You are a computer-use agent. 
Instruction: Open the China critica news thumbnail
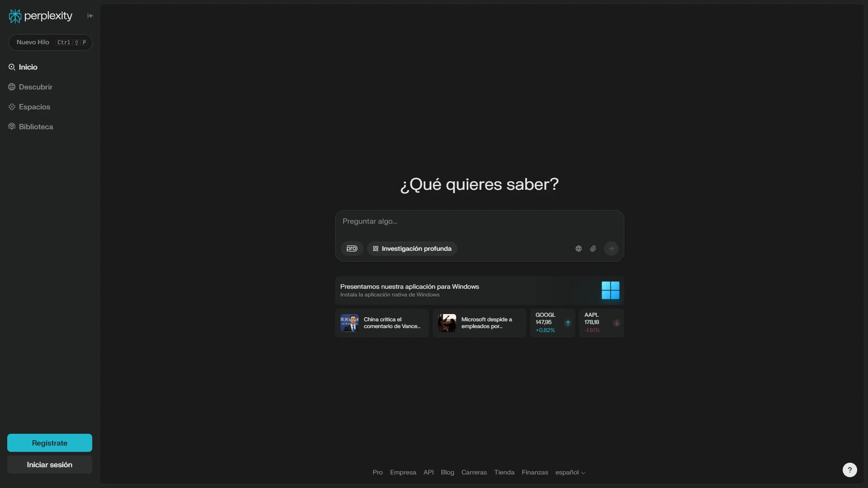click(x=349, y=323)
